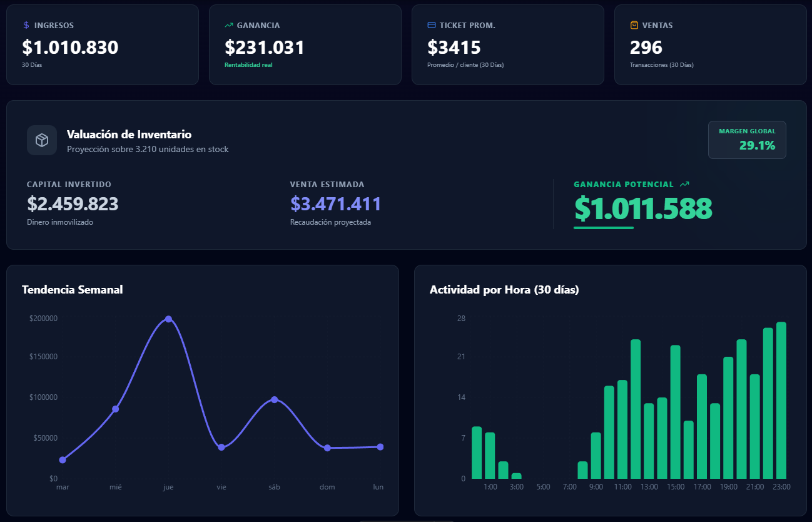Click the Ganancia Potencial amount $1.011.588

tap(642, 209)
